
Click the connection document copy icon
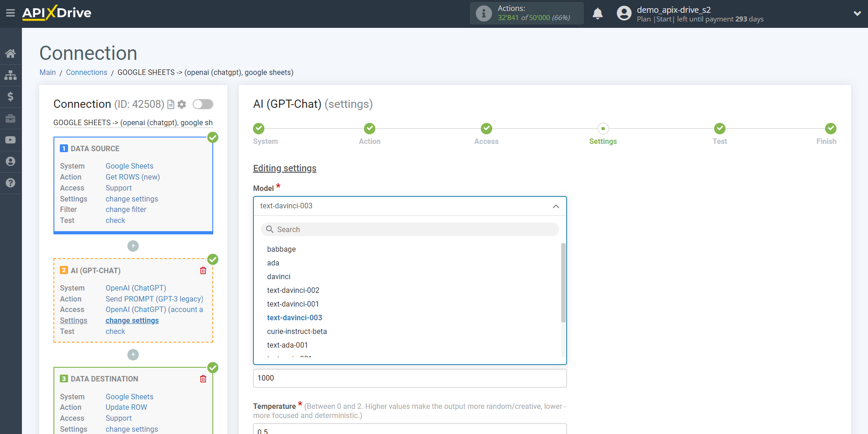click(171, 105)
